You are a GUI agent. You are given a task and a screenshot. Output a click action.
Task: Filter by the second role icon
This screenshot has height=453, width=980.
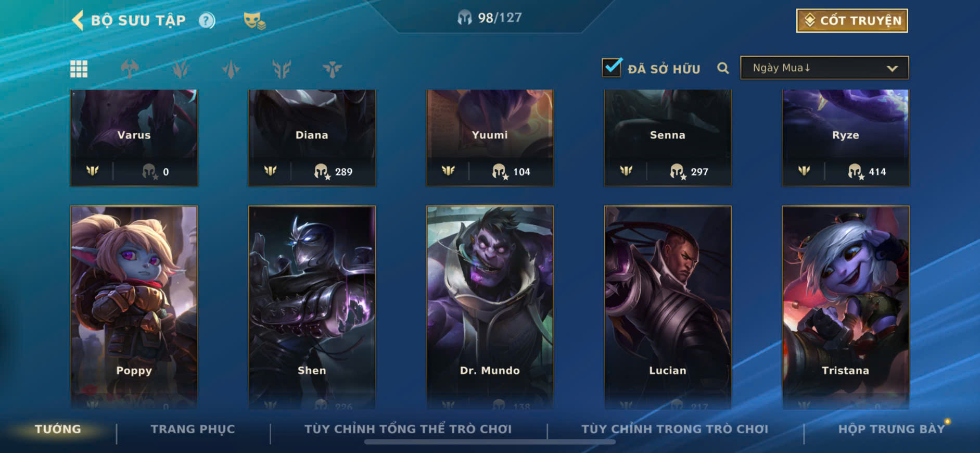180,69
